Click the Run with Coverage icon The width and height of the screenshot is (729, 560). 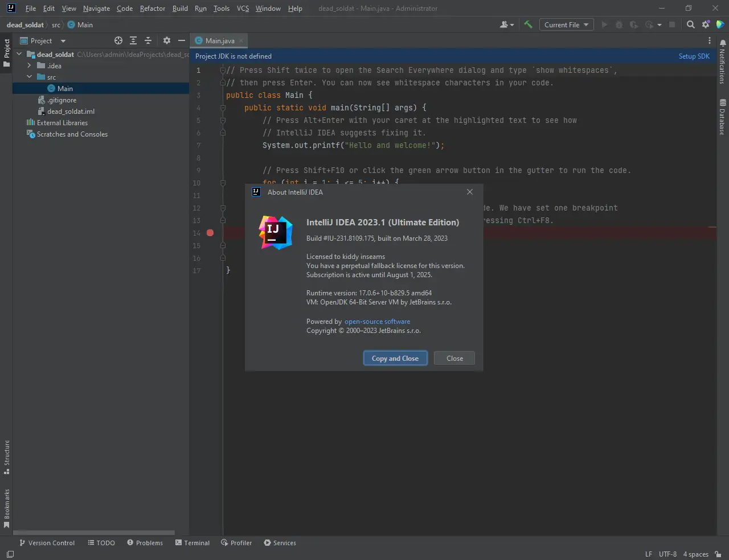[x=633, y=24]
